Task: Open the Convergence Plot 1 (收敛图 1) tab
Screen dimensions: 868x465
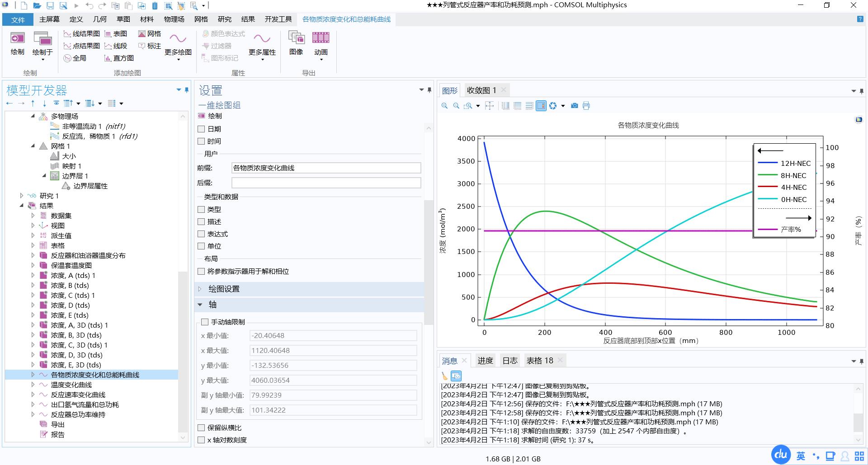Action: 481,90
